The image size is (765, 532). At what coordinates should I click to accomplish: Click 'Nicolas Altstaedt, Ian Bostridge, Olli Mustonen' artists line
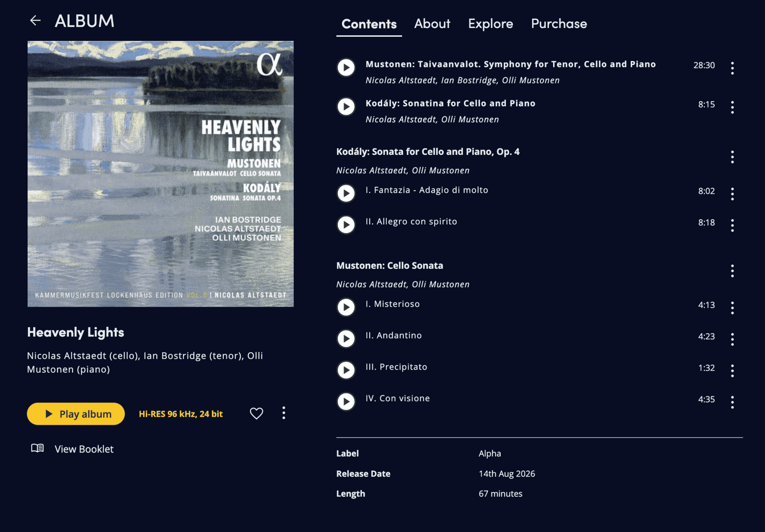[462, 80]
